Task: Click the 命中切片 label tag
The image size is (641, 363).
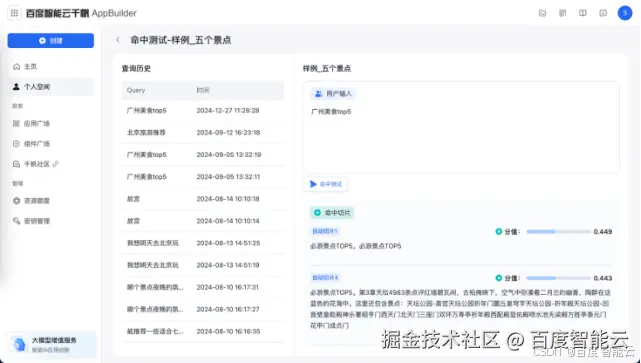Action: pyautogui.click(x=332, y=213)
